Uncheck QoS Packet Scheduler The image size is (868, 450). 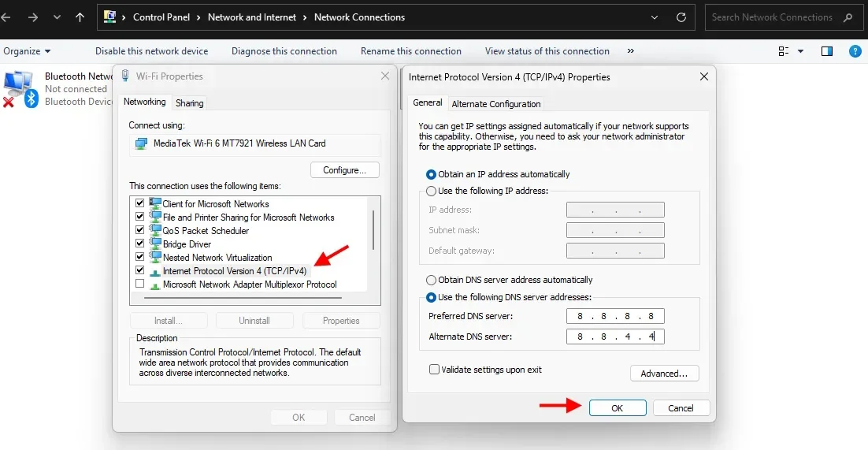[139, 230]
